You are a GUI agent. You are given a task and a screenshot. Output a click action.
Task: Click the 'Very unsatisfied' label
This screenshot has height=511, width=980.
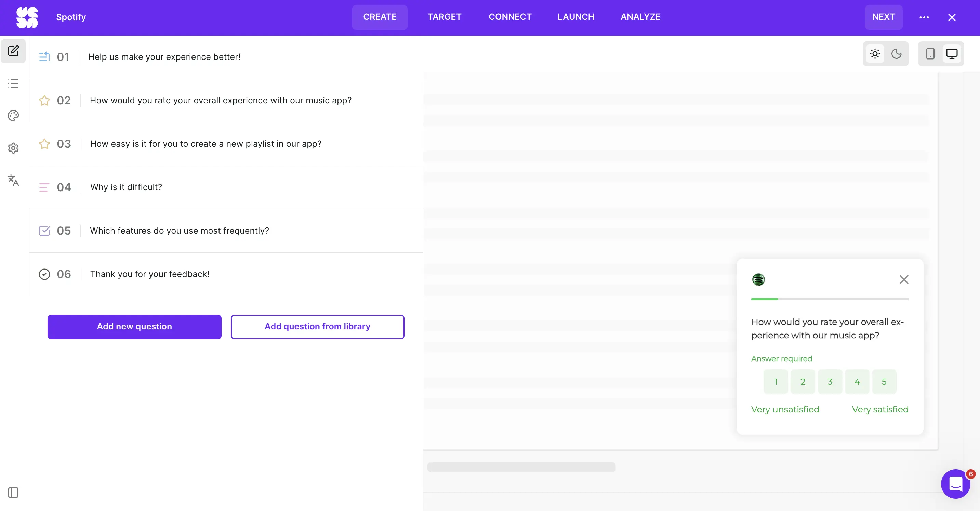[x=785, y=409]
